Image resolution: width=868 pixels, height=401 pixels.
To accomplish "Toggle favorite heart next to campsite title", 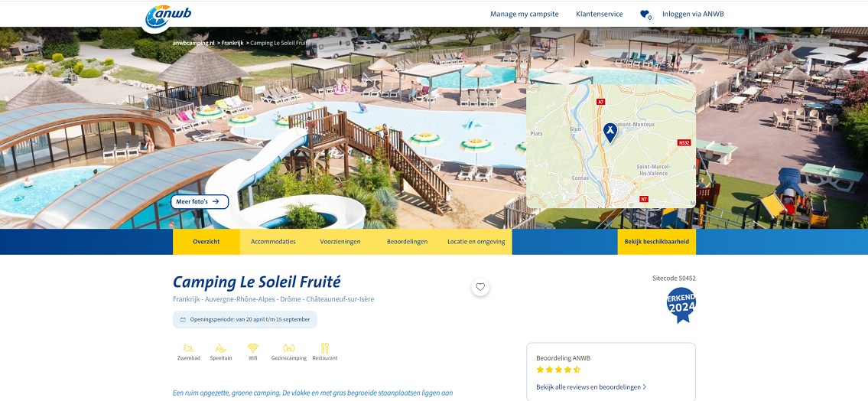I will [480, 287].
